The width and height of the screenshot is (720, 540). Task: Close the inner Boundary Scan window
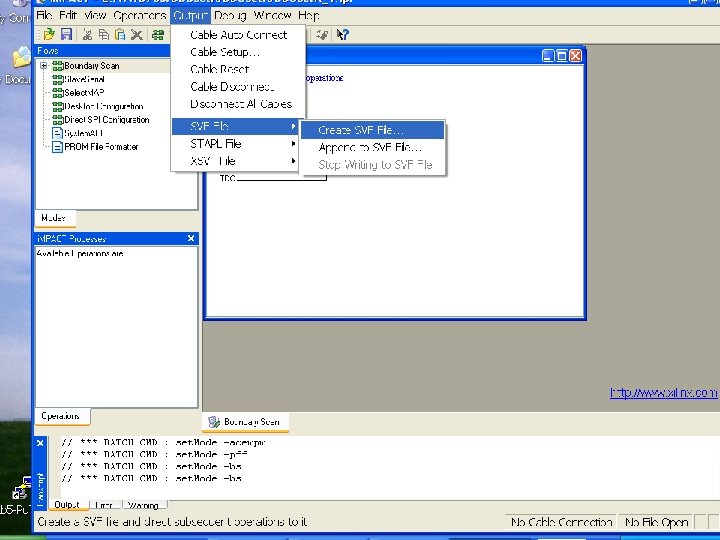(x=575, y=56)
